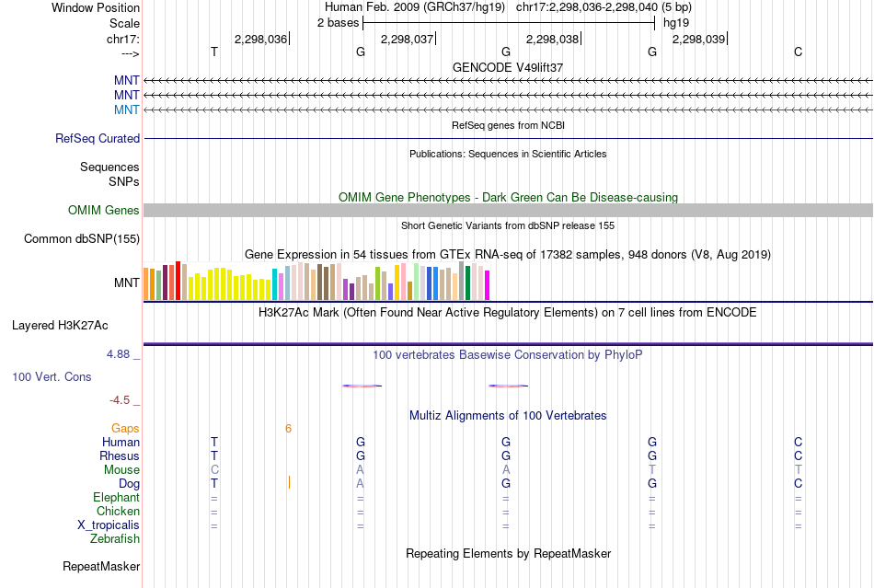Click the Common dbSNP(155) label
The image size is (874, 588).
(82, 238)
